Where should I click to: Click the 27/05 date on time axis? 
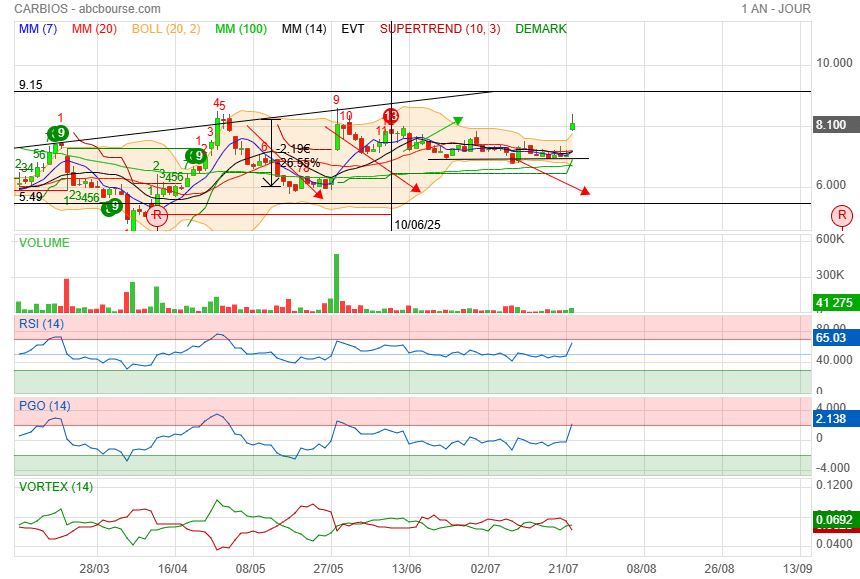329,569
